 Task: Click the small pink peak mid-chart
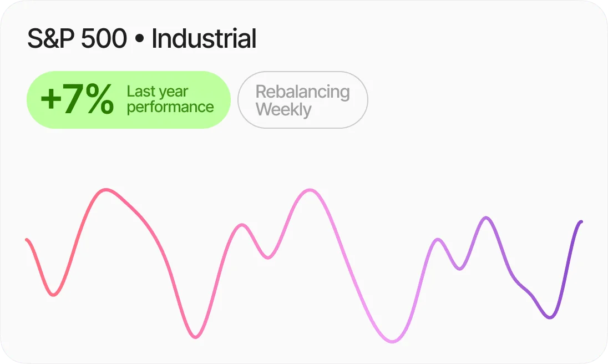(x=241, y=225)
